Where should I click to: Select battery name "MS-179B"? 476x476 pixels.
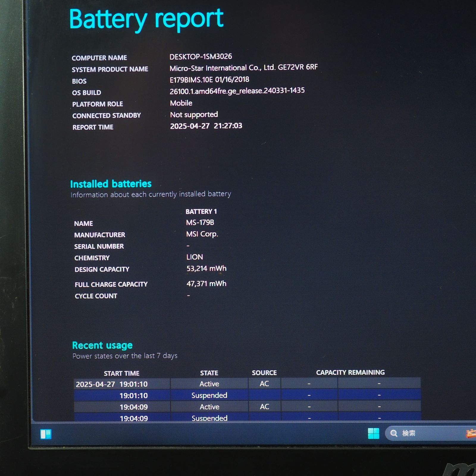[200, 223]
